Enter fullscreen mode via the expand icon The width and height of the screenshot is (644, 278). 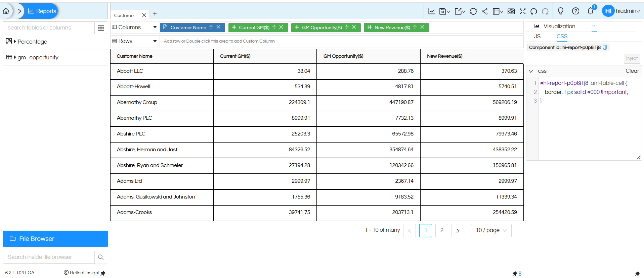pos(522,11)
